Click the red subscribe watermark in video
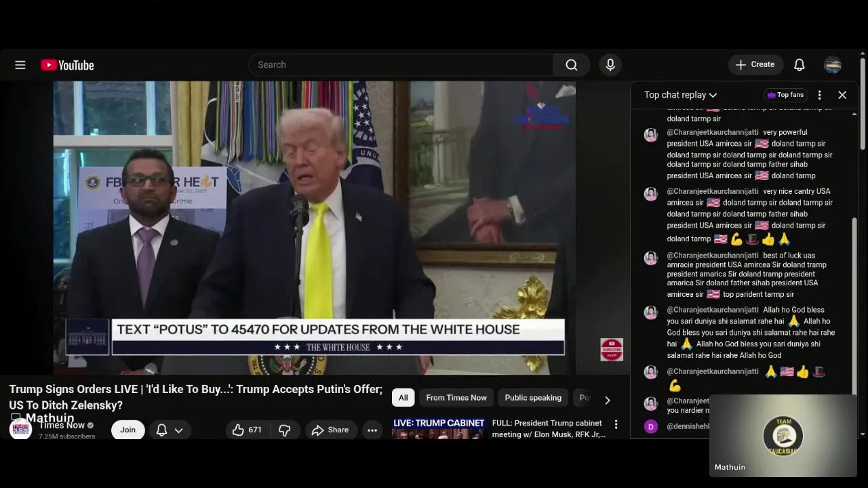 tap(612, 350)
